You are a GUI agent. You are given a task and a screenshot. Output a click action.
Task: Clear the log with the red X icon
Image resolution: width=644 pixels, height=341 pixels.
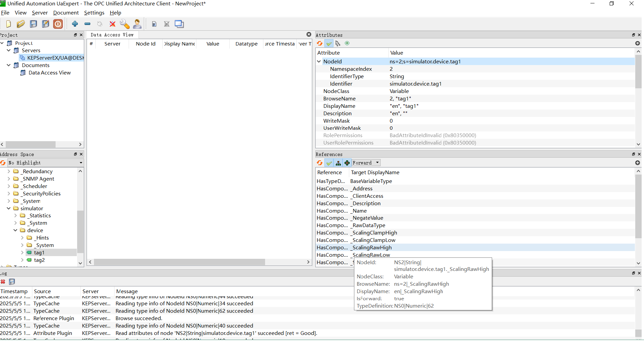pos(3,282)
